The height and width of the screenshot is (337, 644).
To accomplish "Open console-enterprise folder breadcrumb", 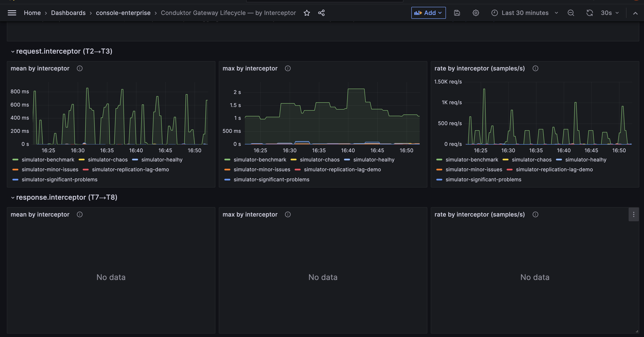I will [123, 13].
